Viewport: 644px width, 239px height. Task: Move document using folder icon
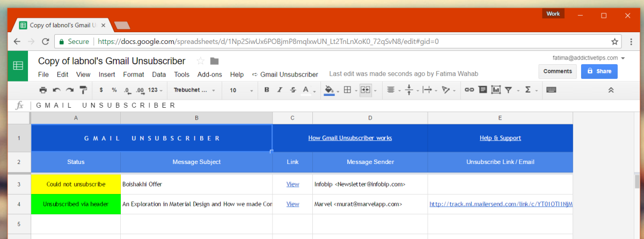pyautogui.click(x=215, y=61)
